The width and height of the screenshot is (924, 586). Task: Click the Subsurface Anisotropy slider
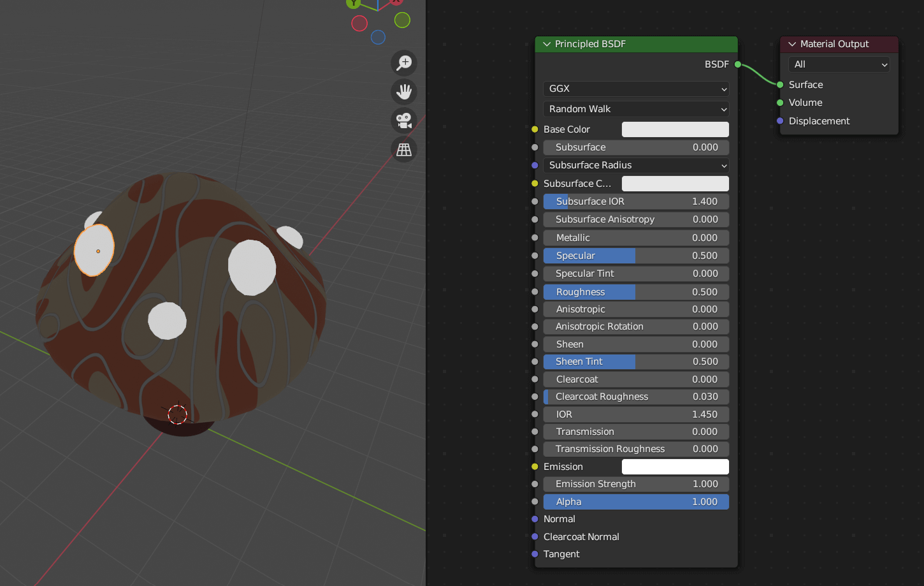[x=636, y=219]
